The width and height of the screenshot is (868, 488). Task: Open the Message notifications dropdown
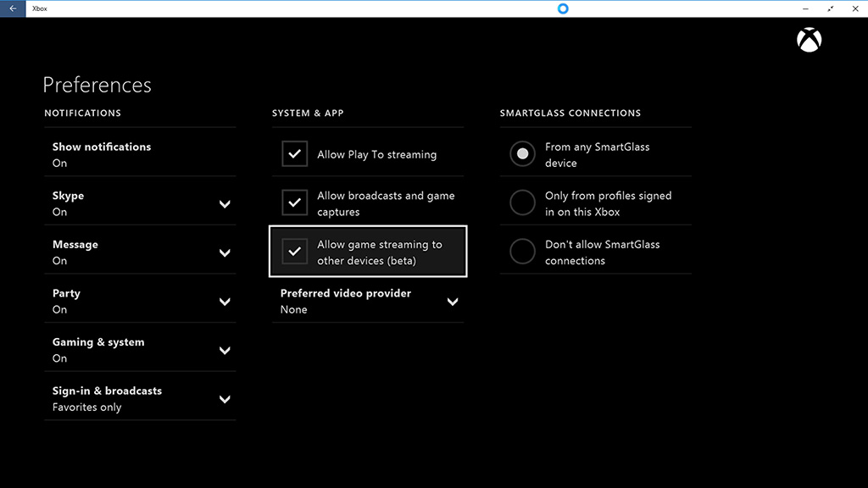[225, 253]
